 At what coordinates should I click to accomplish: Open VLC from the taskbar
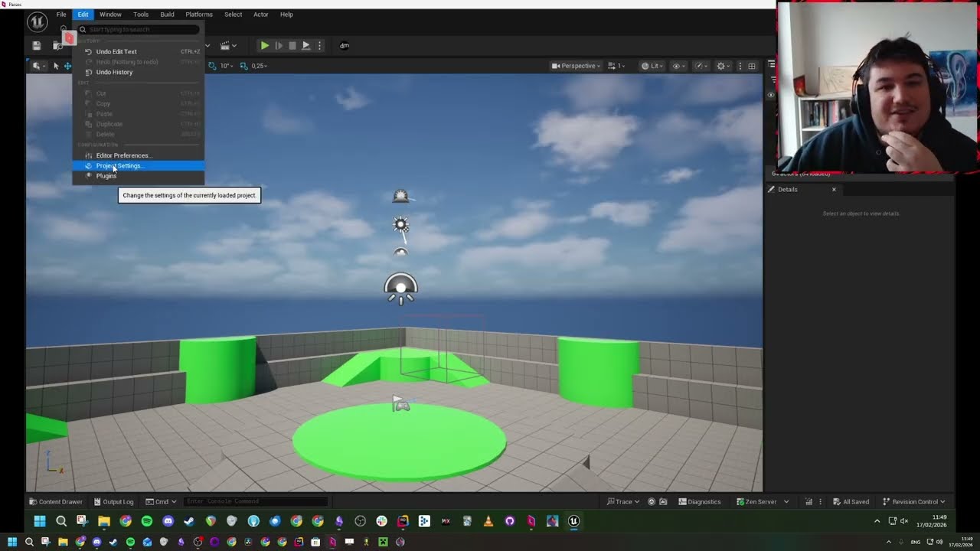point(488,521)
